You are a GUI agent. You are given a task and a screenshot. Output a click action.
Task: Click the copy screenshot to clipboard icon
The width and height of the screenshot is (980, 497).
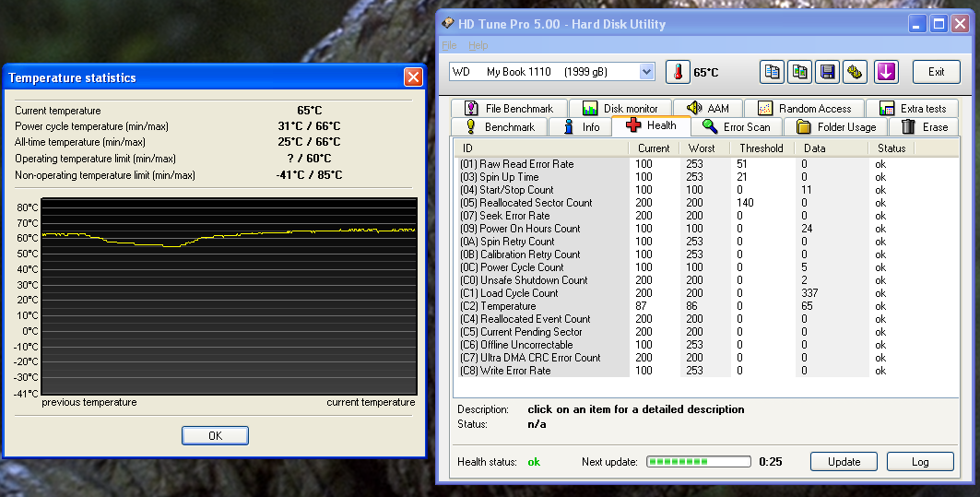pos(799,72)
